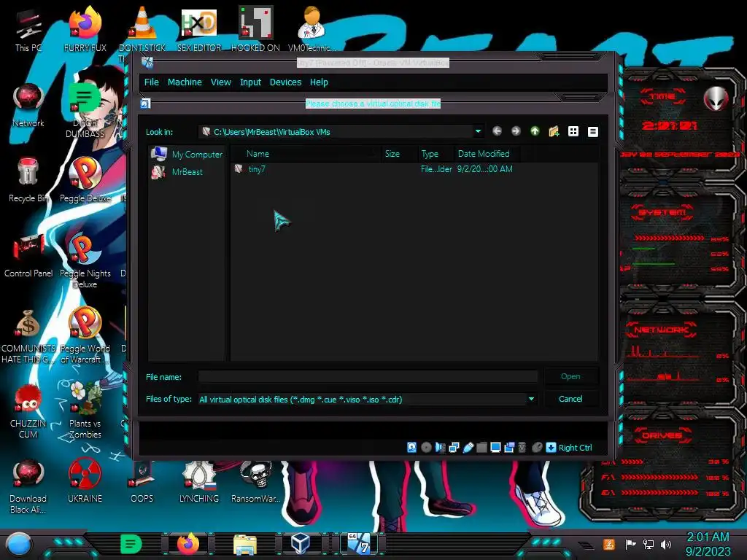Click the optical disk status icon
Viewport: 747px width, 560px height.
pyautogui.click(x=426, y=447)
